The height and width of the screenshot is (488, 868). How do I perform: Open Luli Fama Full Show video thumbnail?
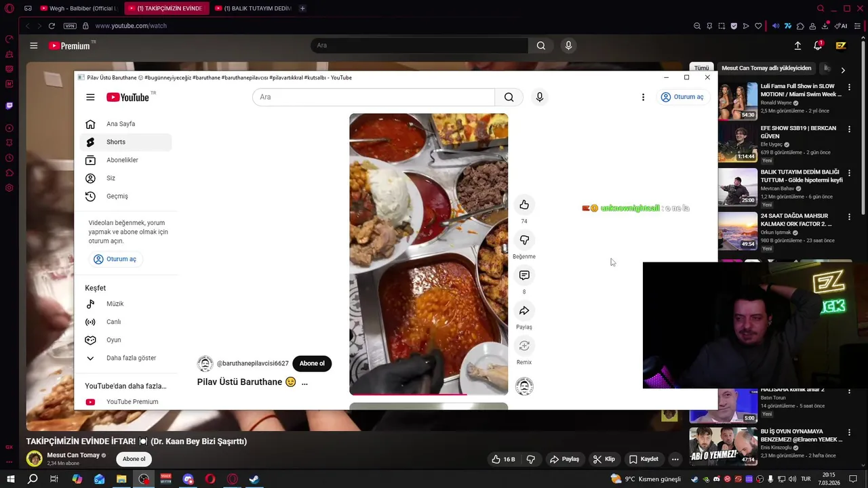tap(738, 101)
